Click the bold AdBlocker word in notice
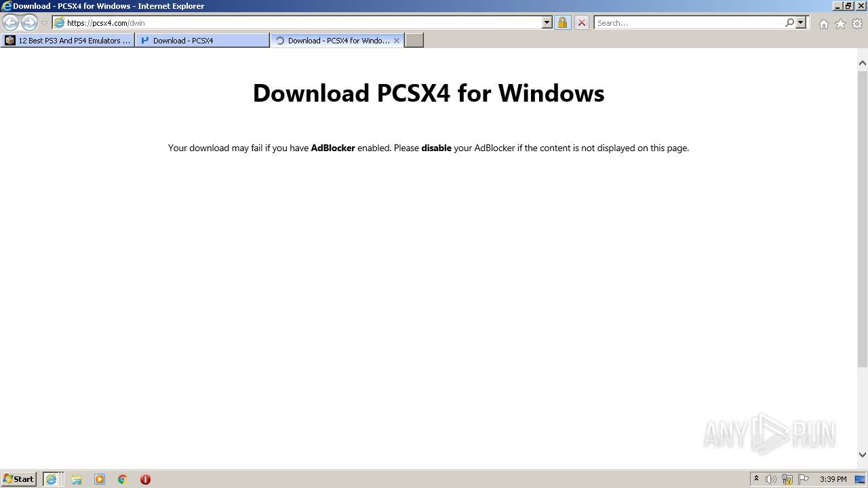Screen dimensions: 868x488 coord(333,148)
